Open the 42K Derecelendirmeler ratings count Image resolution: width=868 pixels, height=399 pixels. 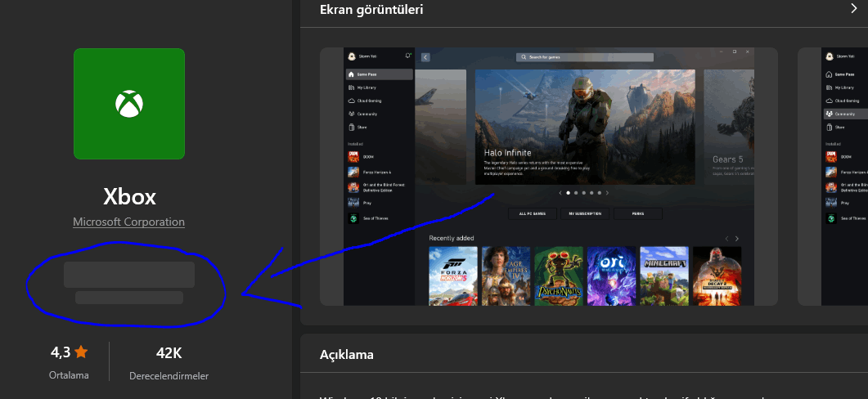coord(169,363)
